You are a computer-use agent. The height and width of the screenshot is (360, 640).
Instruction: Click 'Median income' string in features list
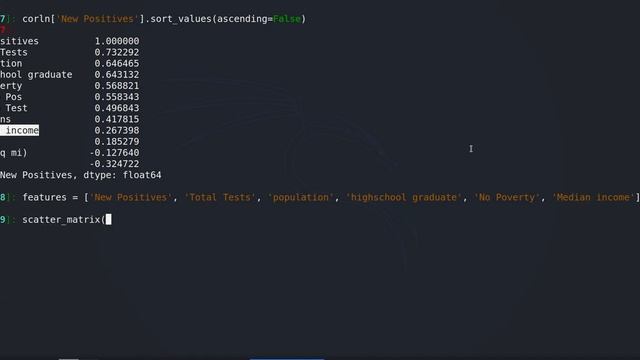coord(593,197)
